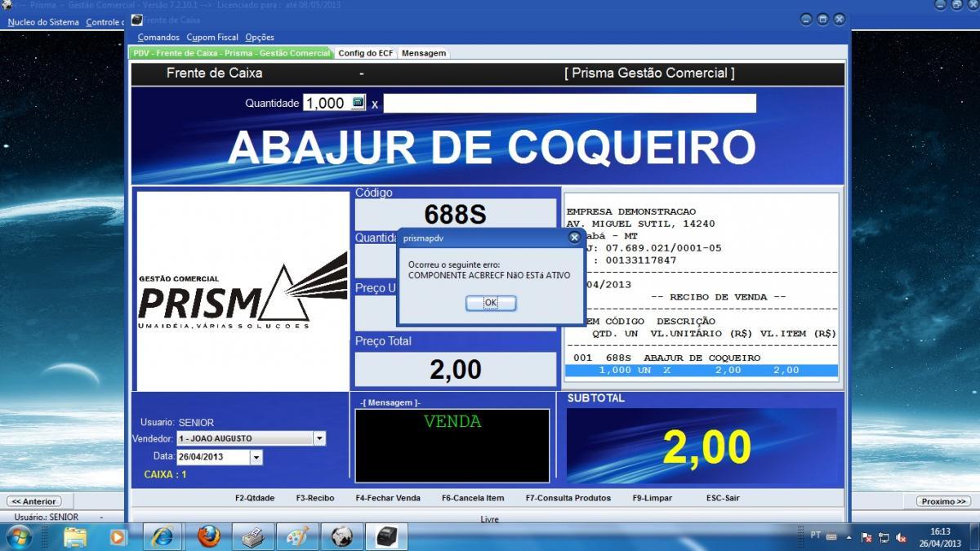Screen dimensions: 980x551
Task: Click the CAIXA : 1 label
Action: coord(165,474)
